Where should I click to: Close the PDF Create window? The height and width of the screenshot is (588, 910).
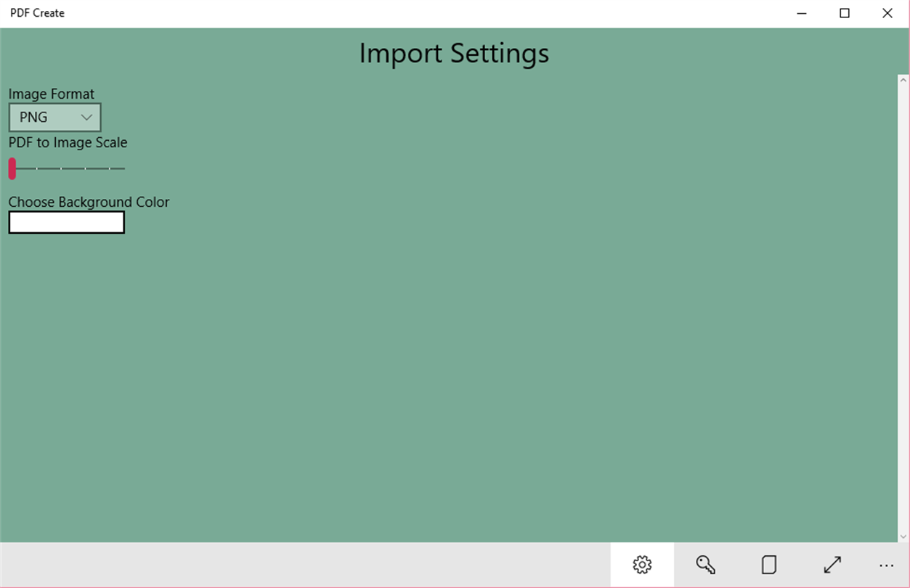887,13
